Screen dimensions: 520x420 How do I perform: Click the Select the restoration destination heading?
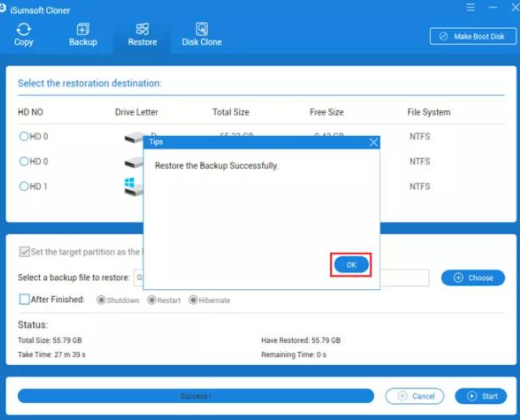tap(90, 83)
